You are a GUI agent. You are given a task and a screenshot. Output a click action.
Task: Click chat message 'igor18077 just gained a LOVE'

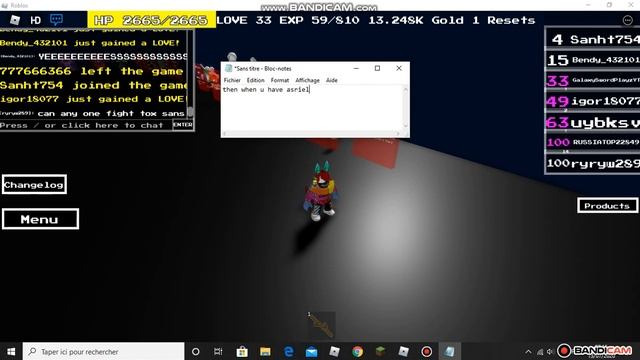click(93, 99)
